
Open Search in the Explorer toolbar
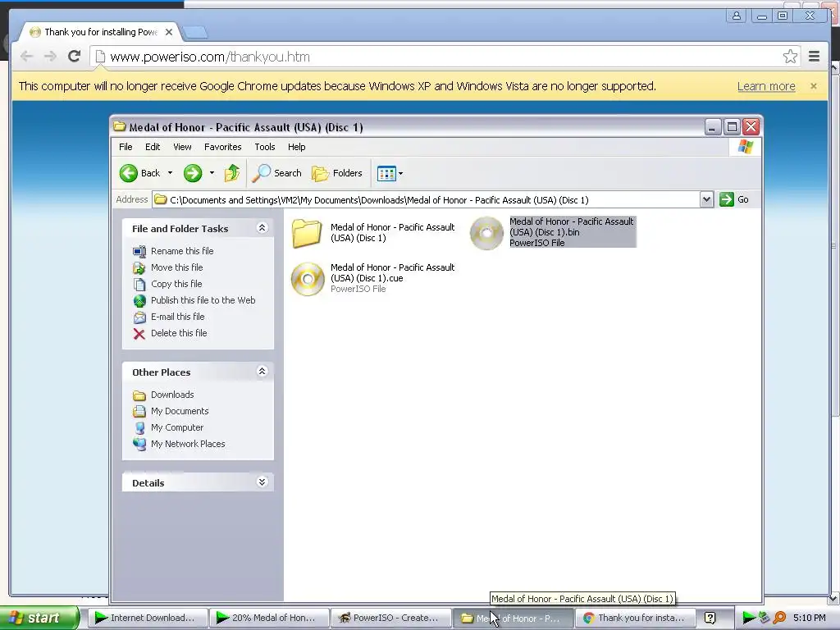(x=277, y=173)
